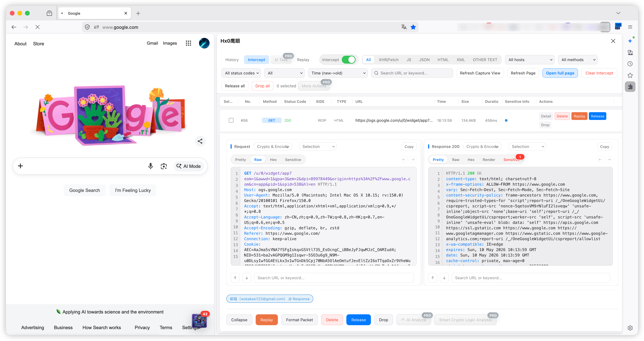644x341 pixels.
Task: Click the Response pane back arrow
Action: (600, 160)
